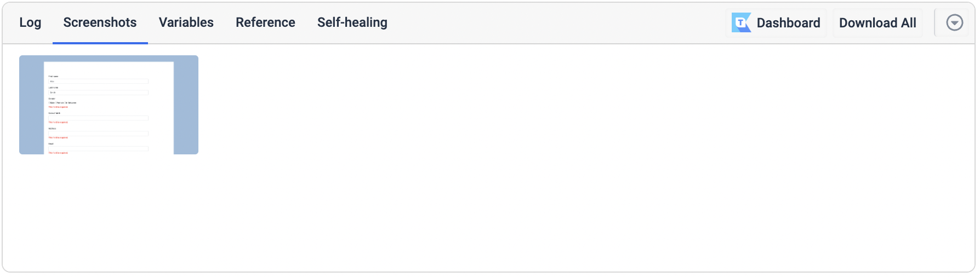Click the Email field in thumbnail
The image size is (980, 277).
pos(99,148)
